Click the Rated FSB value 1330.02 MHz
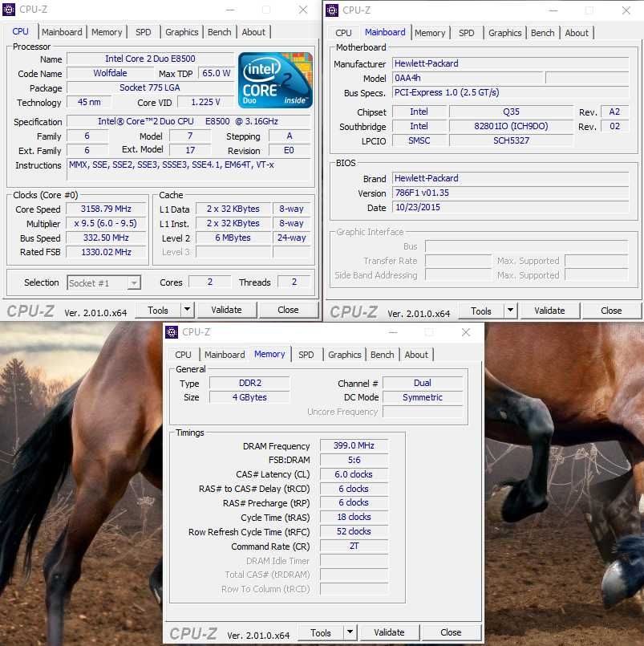 coord(106,252)
